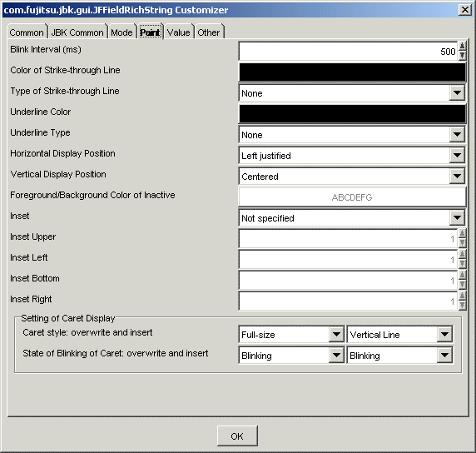Click the ABCDEFG inactive color preview
The image size is (476, 453).
(x=353, y=197)
